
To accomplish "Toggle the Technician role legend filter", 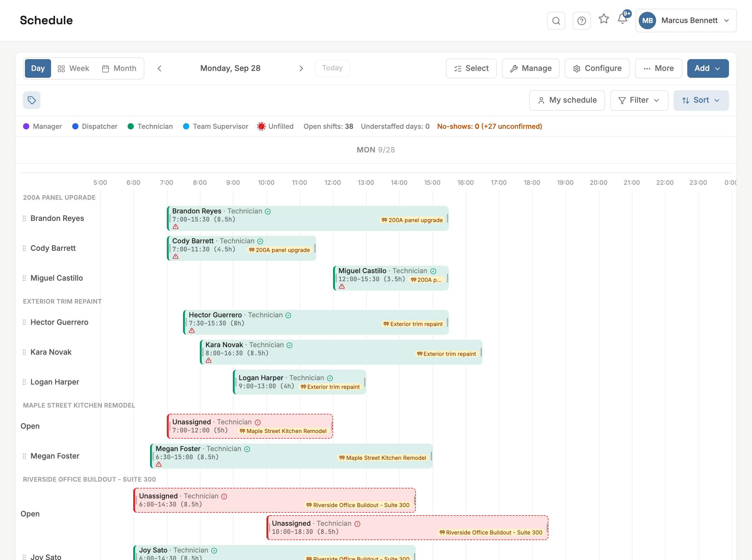I will [x=150, y=126].
